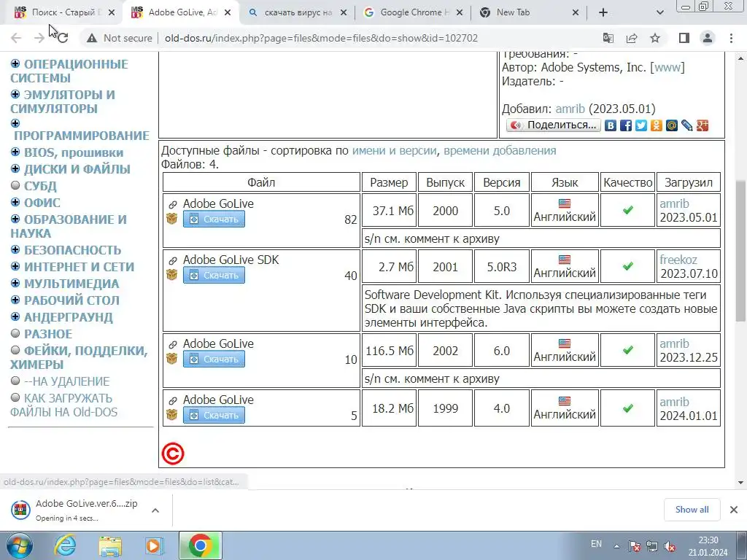
Task: Download Adobe GoLive SDK 5.0R3
Action: point(214,275)
